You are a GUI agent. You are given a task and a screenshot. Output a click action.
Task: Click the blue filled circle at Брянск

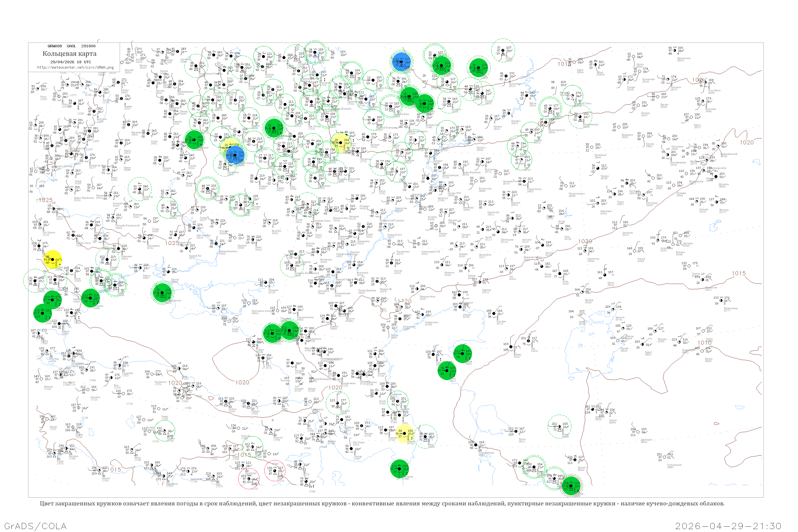pos(235,155)
